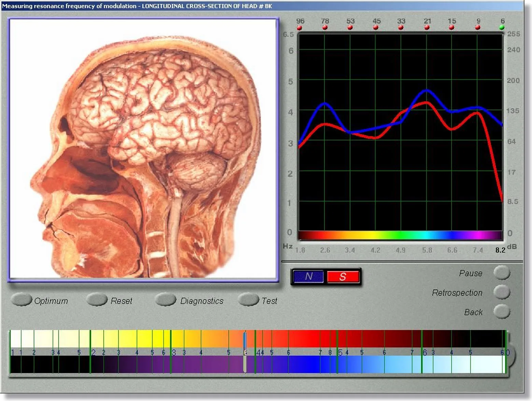Click the highlighted 8.2 frequency label

pyautogui.click(x=500, y=250)
